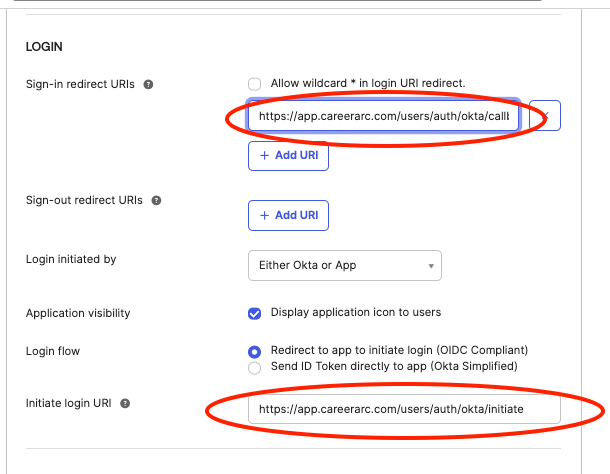This screenshot has width=610, height=474.
Task: Click help icon beside Sign-in redirect URIs
Action: (x=148, y=84)
